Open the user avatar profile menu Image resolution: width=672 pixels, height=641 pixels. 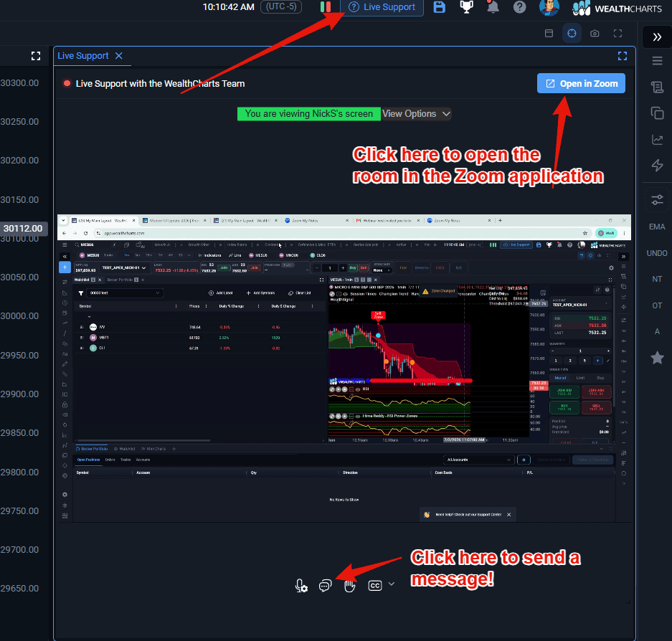(x=549, y=7)
